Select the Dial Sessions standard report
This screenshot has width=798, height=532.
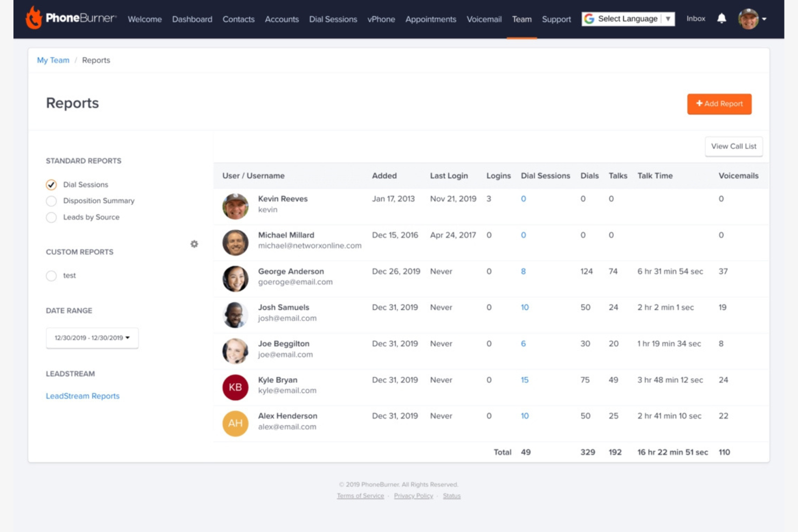coord(51,184)
